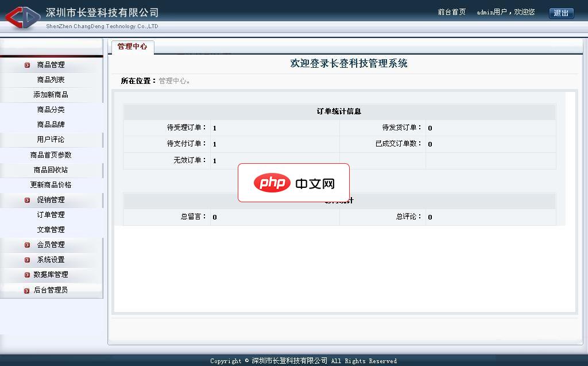
Task: Open 文章管理 from the sidebar
Action: [x=52, y=229]
